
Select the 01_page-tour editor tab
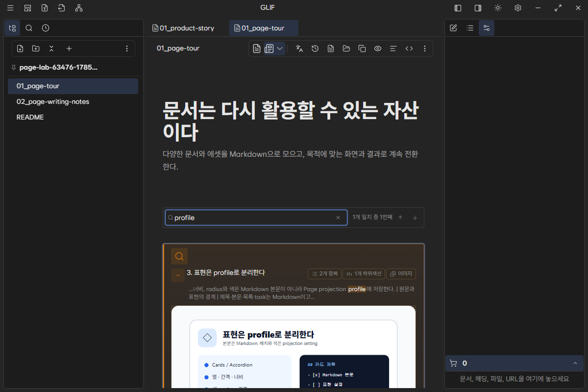coord(264,28)
